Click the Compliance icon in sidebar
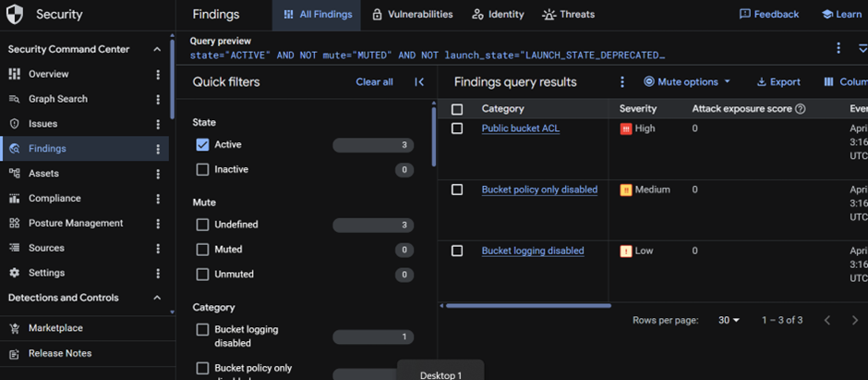This screenshot has width=868, height=380. click(x=15, y=198)
